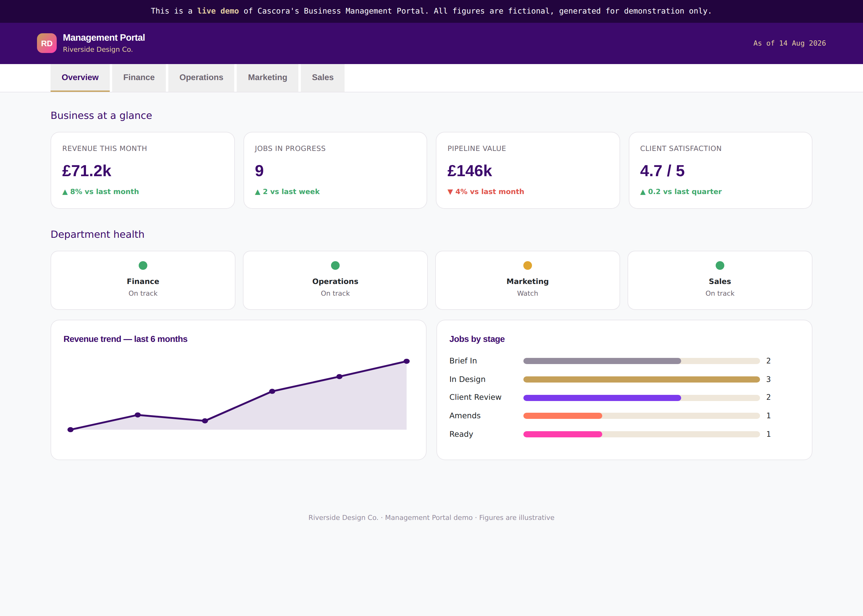Click the RD company logo badge
Screen dimensions: 863x616
click(47, 43)
